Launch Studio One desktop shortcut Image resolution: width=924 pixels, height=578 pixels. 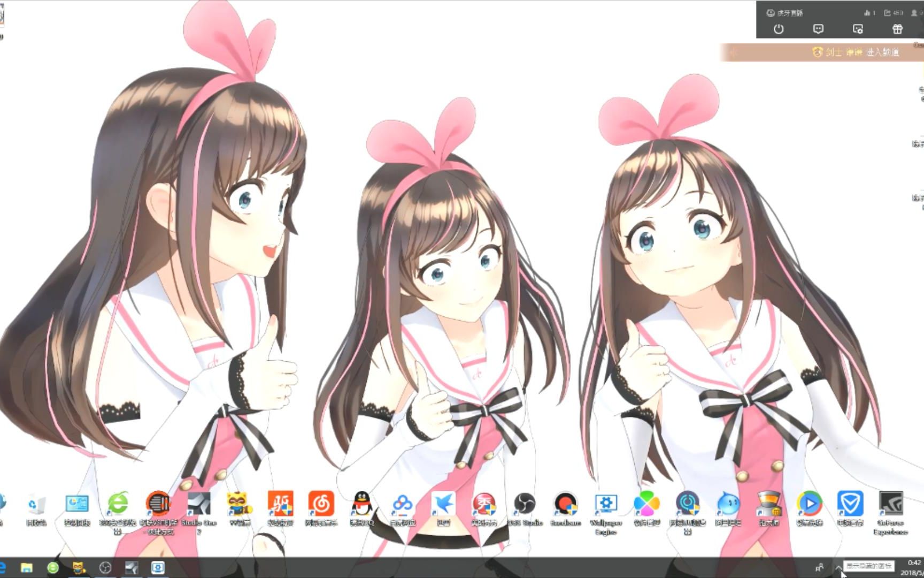click(x=199, y=513)
